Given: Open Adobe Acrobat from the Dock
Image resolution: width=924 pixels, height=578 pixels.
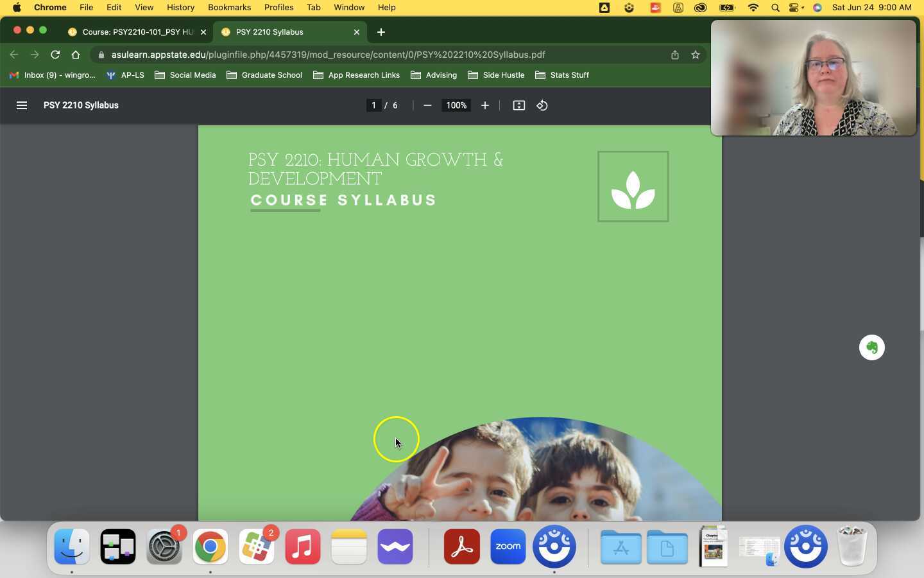Looking at the screenshot, I should (x=461, y=547).
